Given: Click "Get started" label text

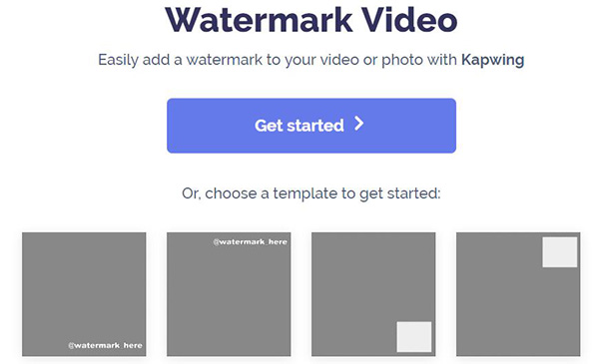Looking at the screenshot, I should tap(299, 126).
